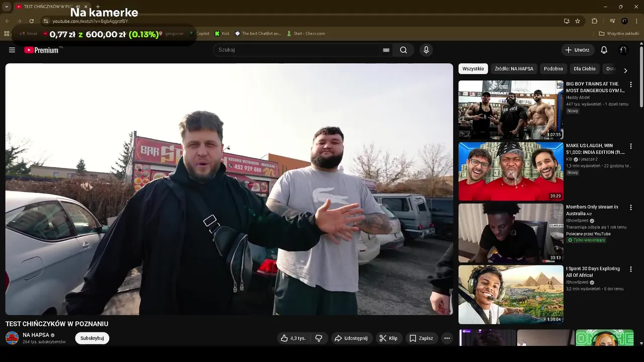Screen dimensions: 644x362
Task: Open The best ChatBot bookmark
Action: [x=258, y=34]
